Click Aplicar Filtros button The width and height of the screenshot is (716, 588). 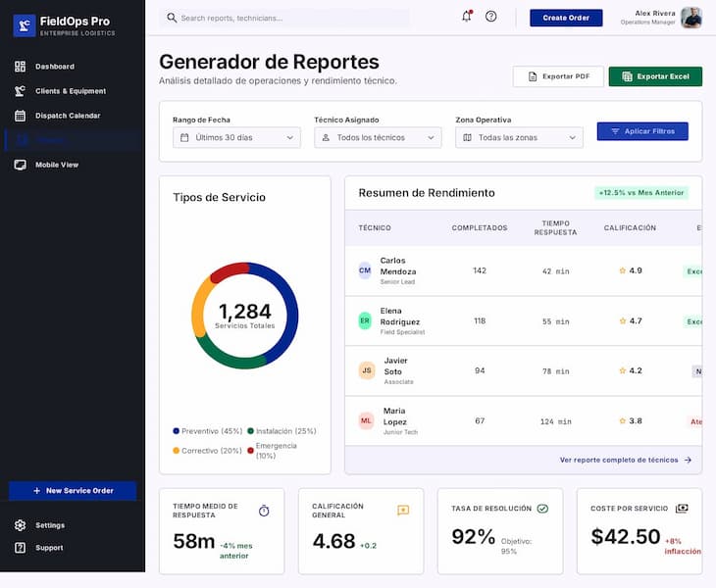pyautogui.click(x=642, y=131)
